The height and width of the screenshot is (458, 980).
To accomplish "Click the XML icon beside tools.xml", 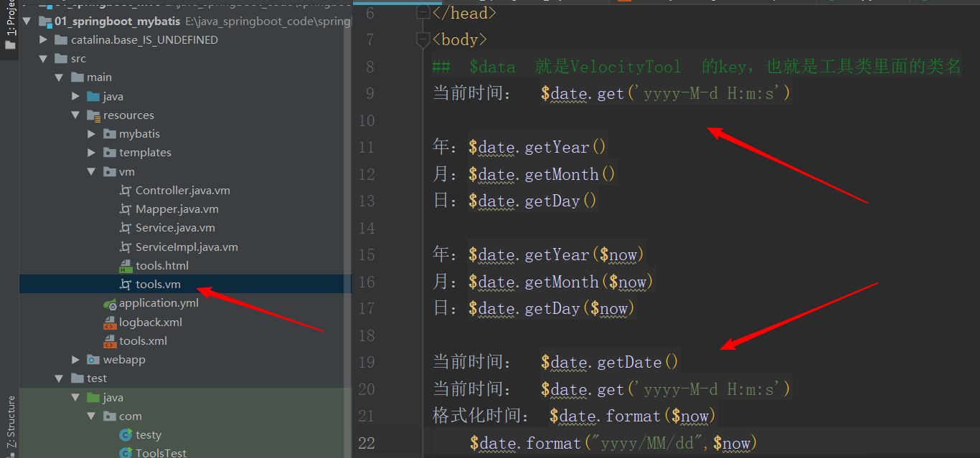I will pos(111,340).
